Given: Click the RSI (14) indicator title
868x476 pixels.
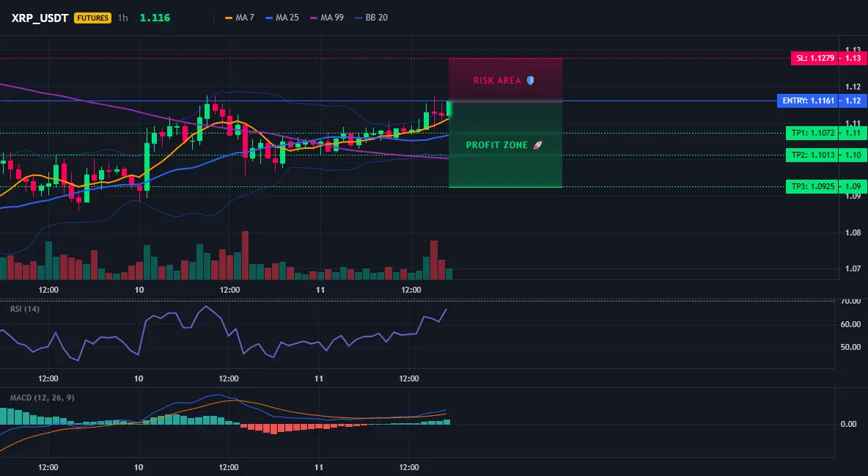Looking at the screenshot, I should [x=25, y=309].
